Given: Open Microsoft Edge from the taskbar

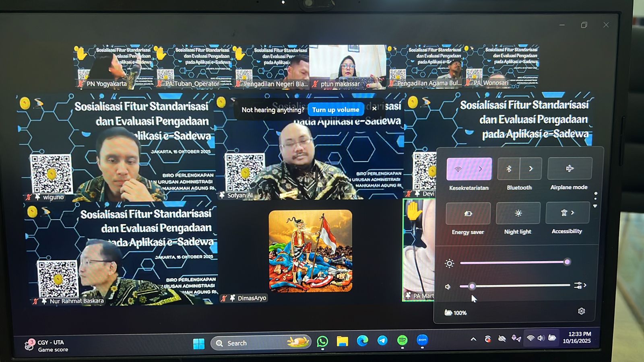Looking at the screenshot, I should click(362, 341).
